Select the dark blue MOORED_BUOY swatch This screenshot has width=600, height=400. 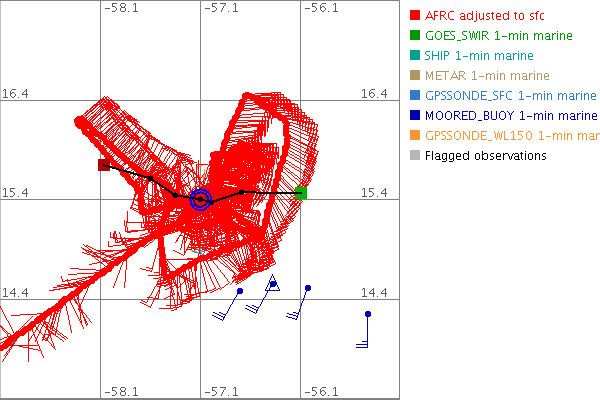click(x=415, y=116)
